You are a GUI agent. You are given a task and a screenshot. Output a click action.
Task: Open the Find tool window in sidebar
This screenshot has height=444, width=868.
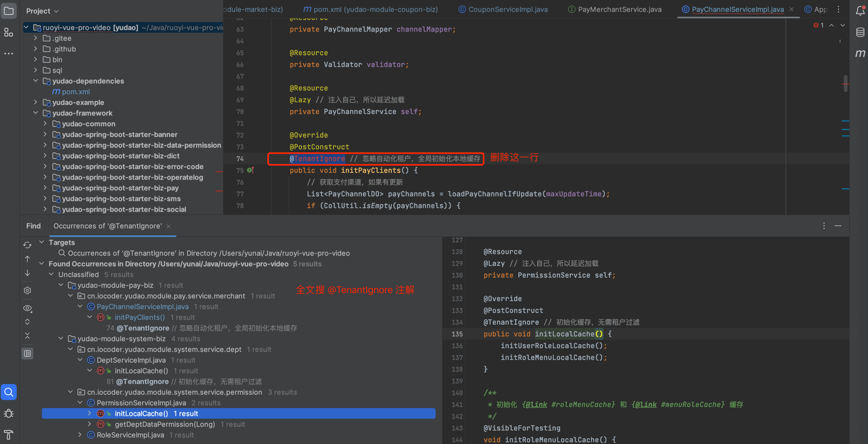[9, 392]
